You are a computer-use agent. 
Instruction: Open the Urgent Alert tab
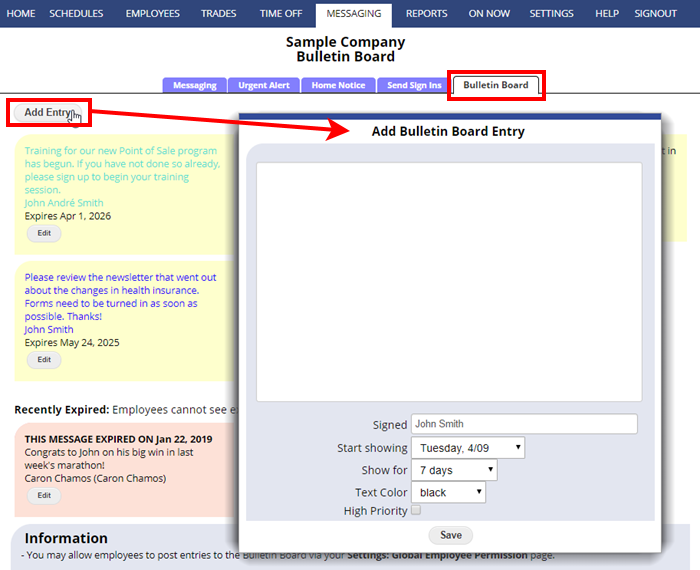click(264, 85)
